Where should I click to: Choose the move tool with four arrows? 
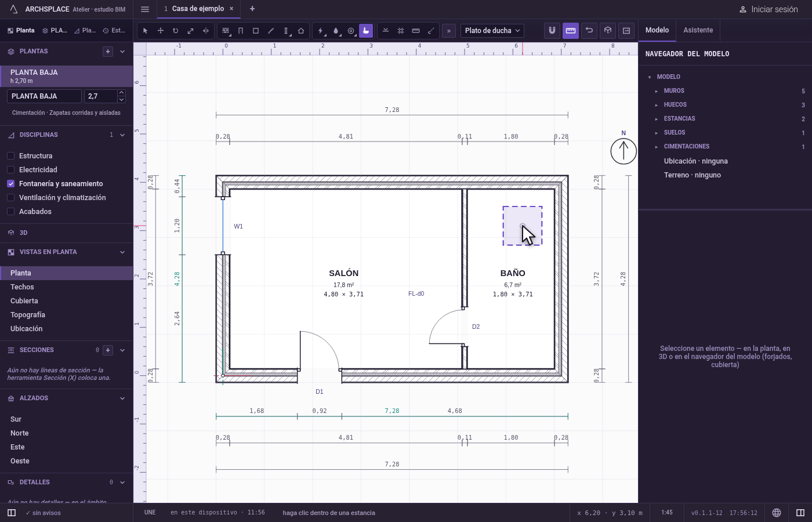[x=161, y=31]
